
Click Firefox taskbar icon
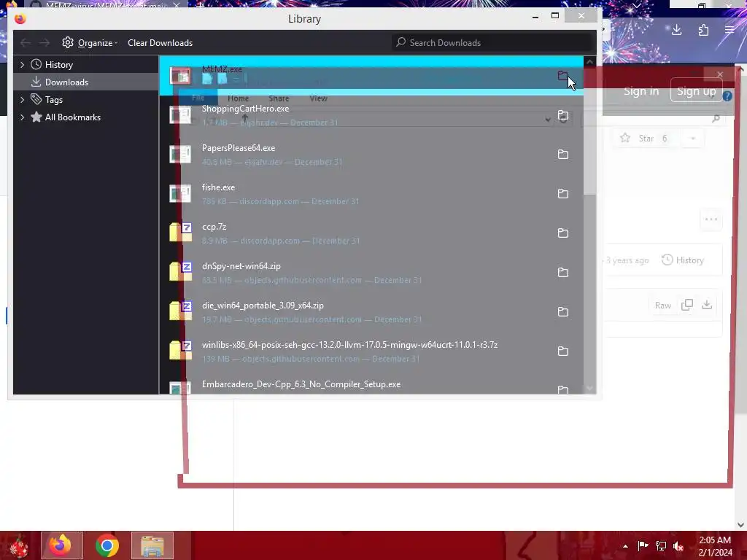pos(61,545)
